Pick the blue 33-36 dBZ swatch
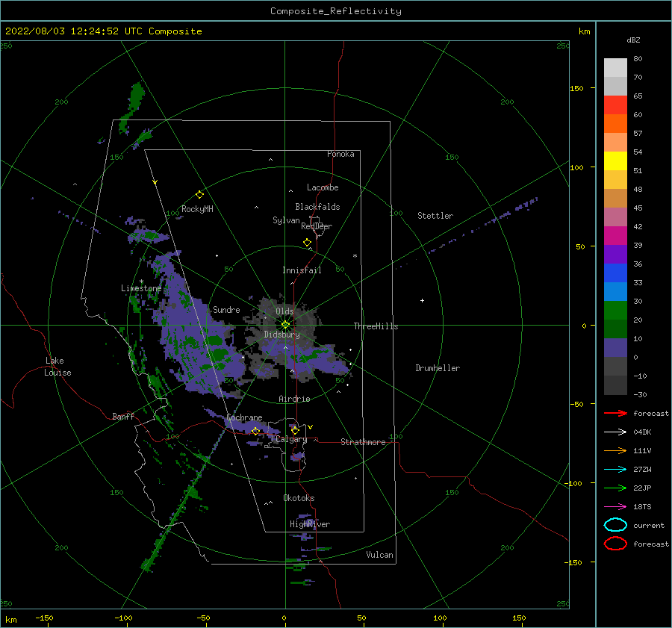Screen dimensions: 672x628 tap(615, 273)
